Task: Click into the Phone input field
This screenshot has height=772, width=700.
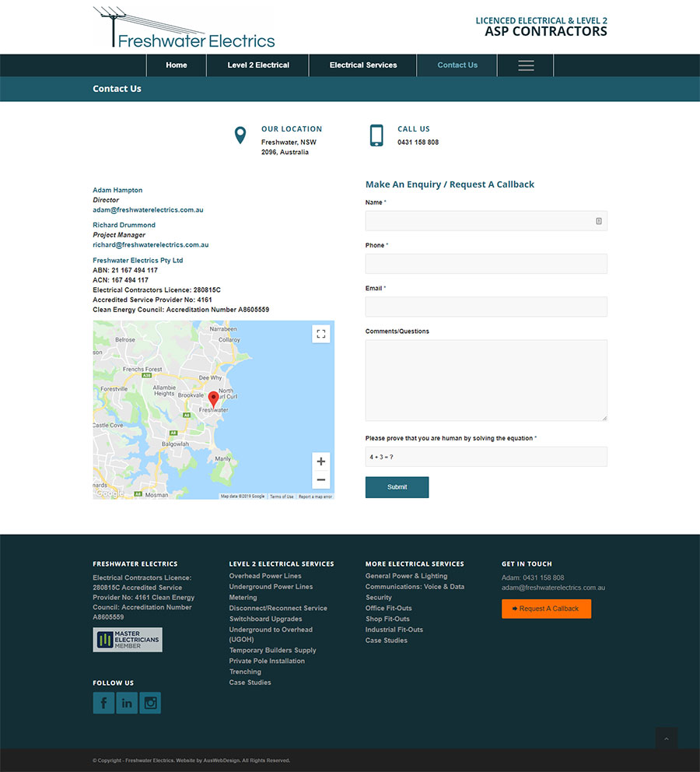Action: pos(486,264)
